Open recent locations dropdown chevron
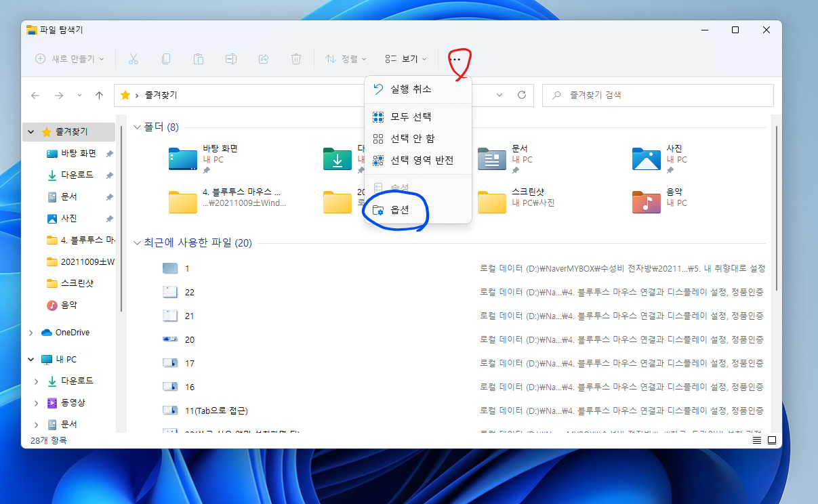This screenshot has height=504, width=818. (79, 96)
